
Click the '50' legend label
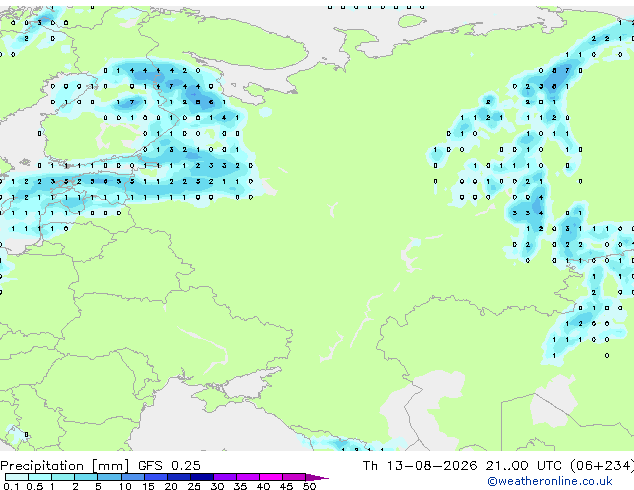click(310, 486)
